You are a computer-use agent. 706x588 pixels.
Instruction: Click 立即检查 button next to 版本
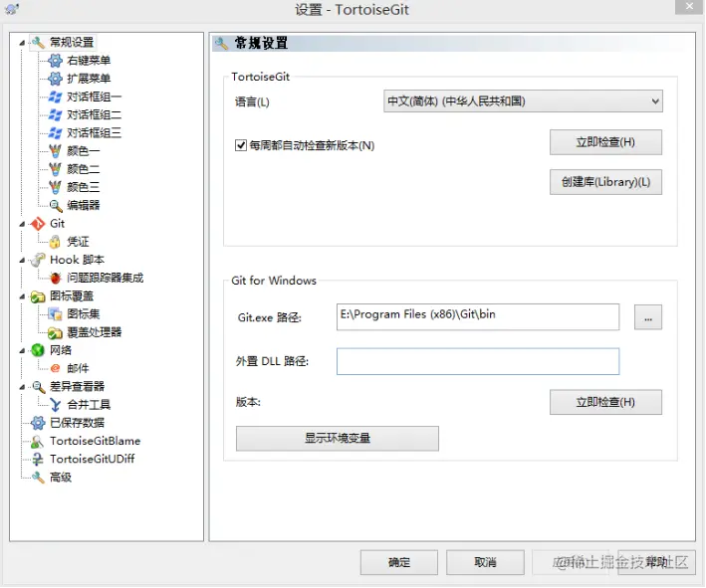[605, 402]
